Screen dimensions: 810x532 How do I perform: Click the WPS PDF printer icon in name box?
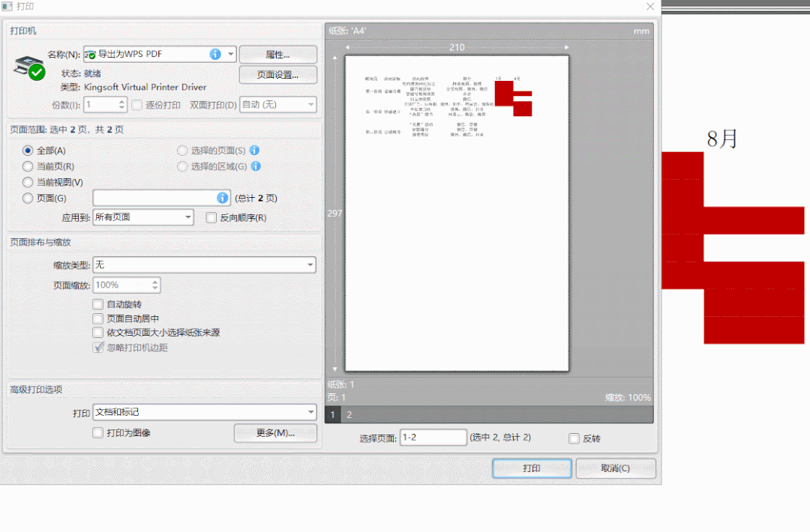91,54
